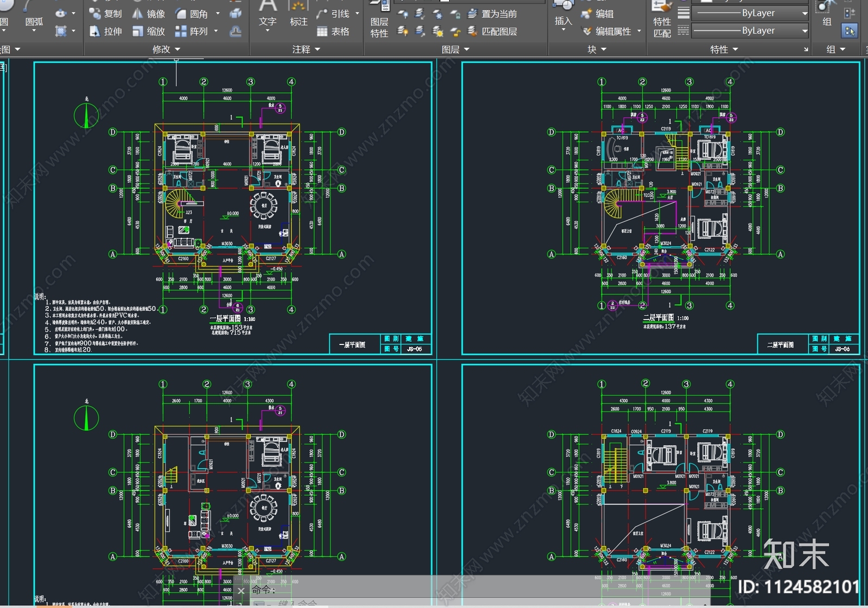Expand the Array (阵列) dropdown arrow
Screen dimensions: 868x608
point(216,31)
